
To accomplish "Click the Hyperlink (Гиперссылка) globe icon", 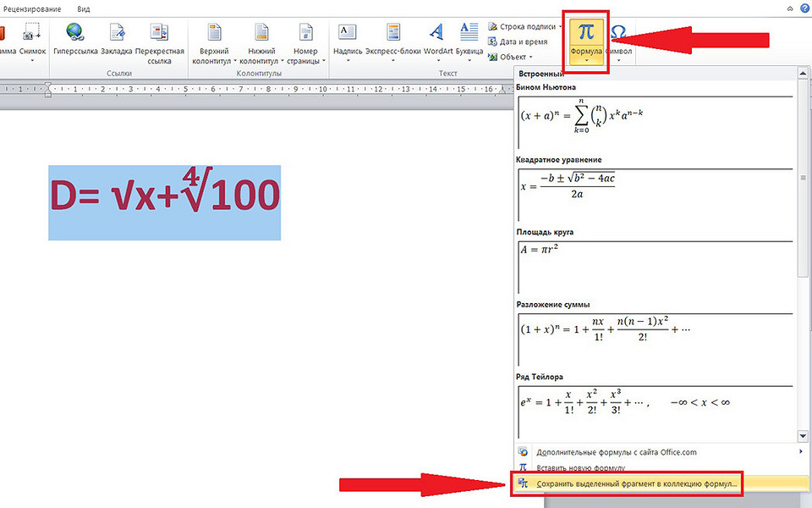I will 75,33.
